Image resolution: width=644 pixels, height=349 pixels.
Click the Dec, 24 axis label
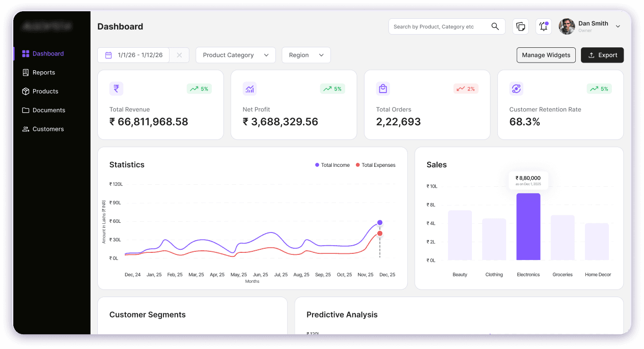point(133,275)
